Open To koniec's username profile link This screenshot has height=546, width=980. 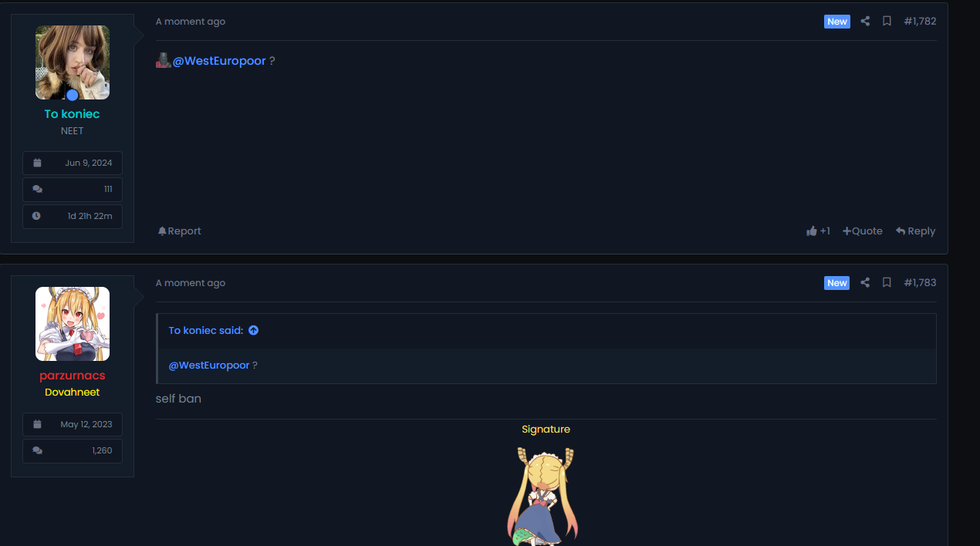(x=72, y=114)
